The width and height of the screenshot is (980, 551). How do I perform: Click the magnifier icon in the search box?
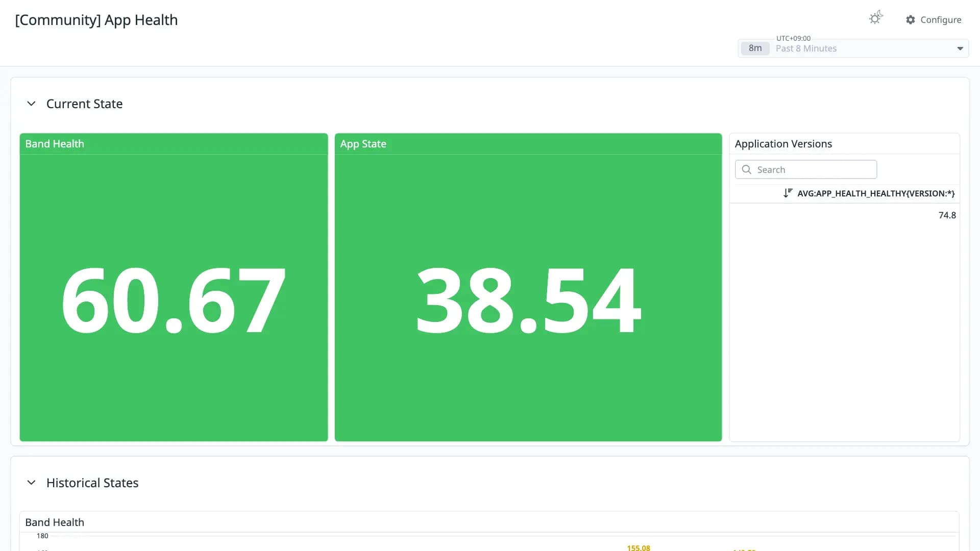747,169
